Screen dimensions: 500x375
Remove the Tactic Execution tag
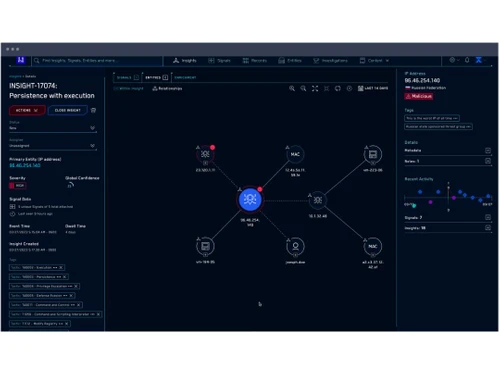coord(61,268)
